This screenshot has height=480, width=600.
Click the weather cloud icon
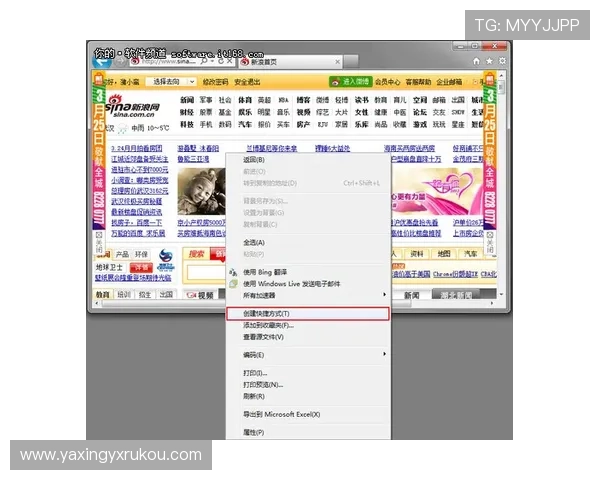click(x=122, y=129)
